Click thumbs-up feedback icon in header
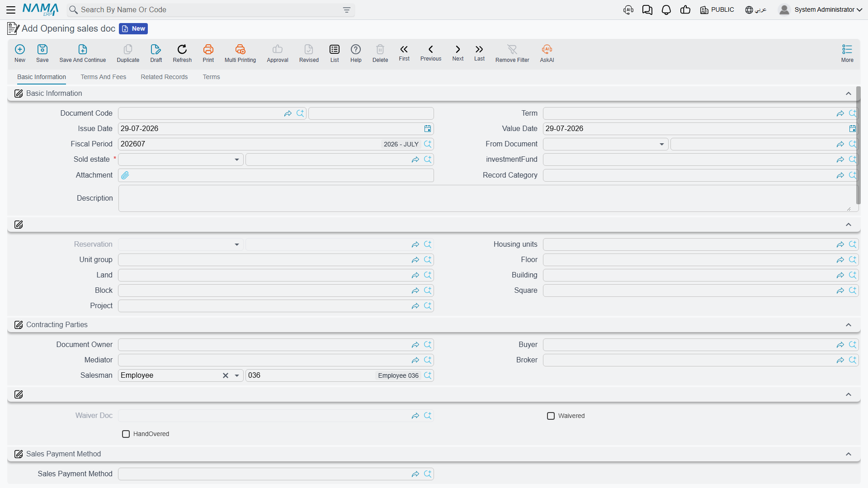 685,9
